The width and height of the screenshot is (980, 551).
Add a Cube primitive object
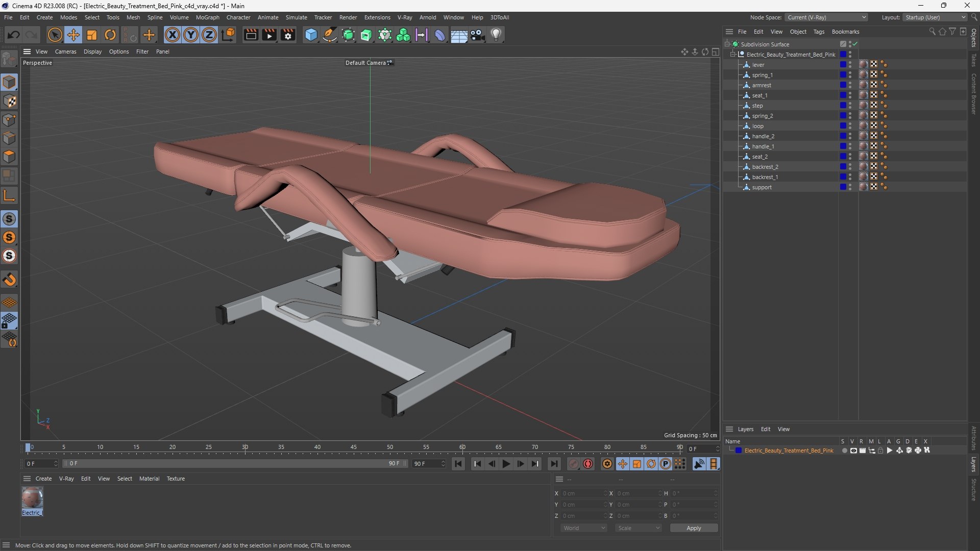311,35
